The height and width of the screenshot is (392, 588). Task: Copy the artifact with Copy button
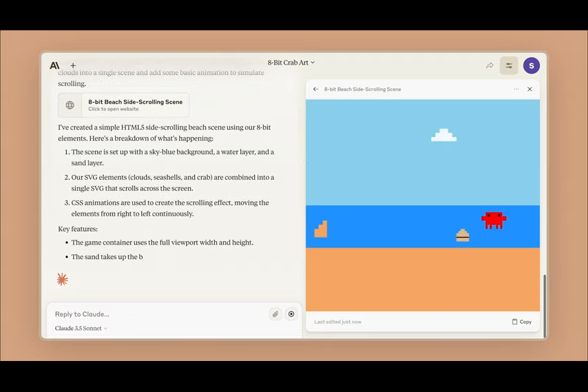click(x=522, y=322)
